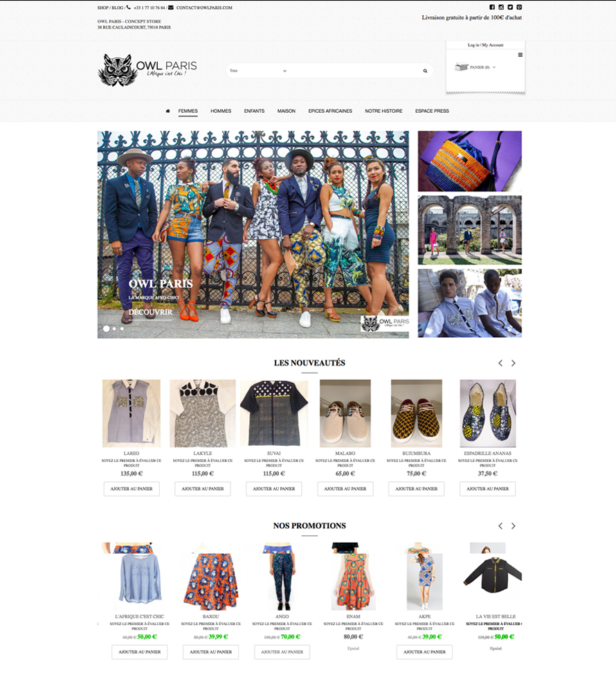The height and width of the screenshot is (675, 616).
Task: Open the Epices Africaines menu item
Action: (x=330, y=111)
